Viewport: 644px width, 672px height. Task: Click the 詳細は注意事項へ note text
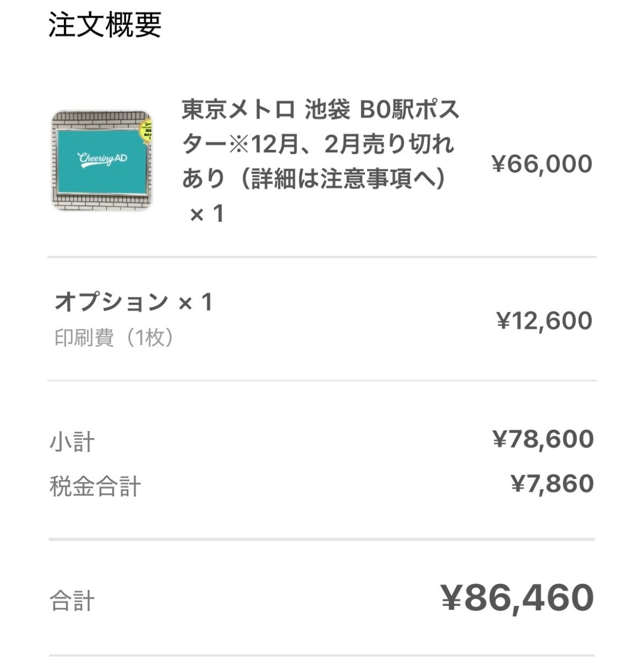tap(343, 179)
